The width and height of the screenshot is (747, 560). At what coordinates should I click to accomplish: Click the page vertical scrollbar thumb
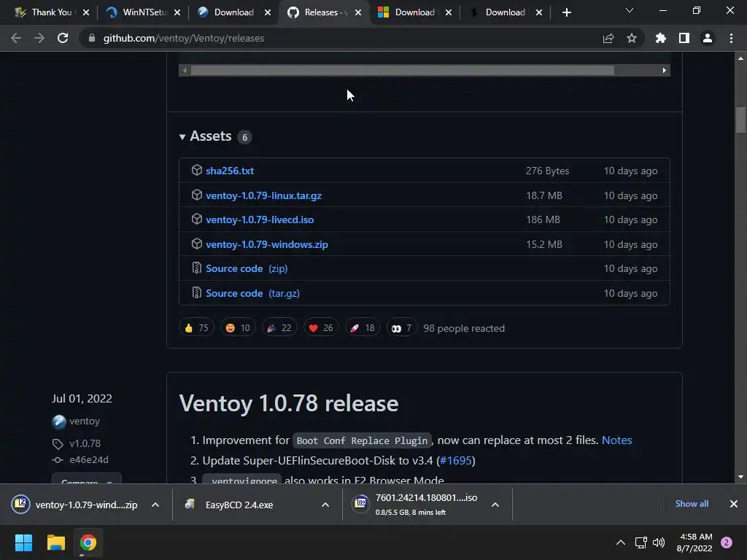(740, 120)
